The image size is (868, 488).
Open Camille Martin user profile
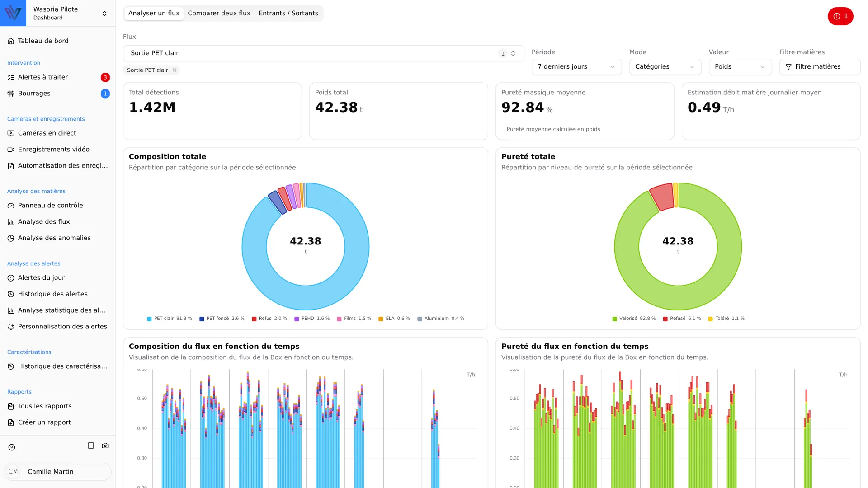pos(58,471)
